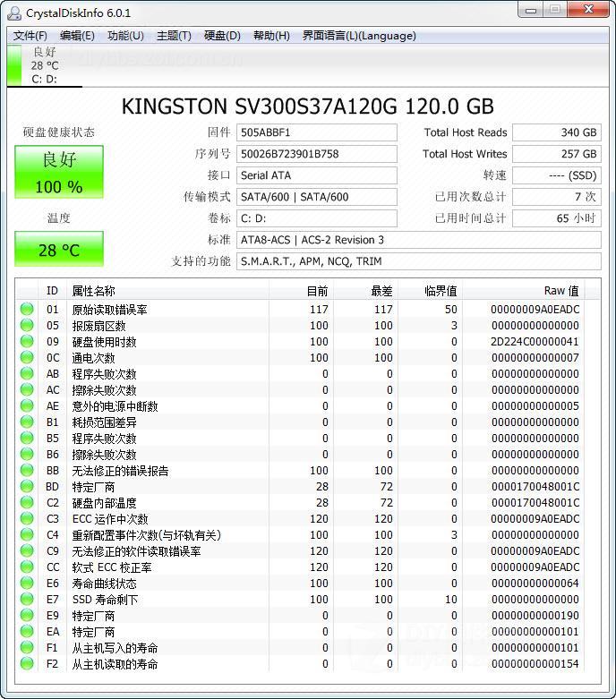Open the 文件(F) menu
Image resolution: width=616 pixels, height=699 pixels.
point(30,36)
